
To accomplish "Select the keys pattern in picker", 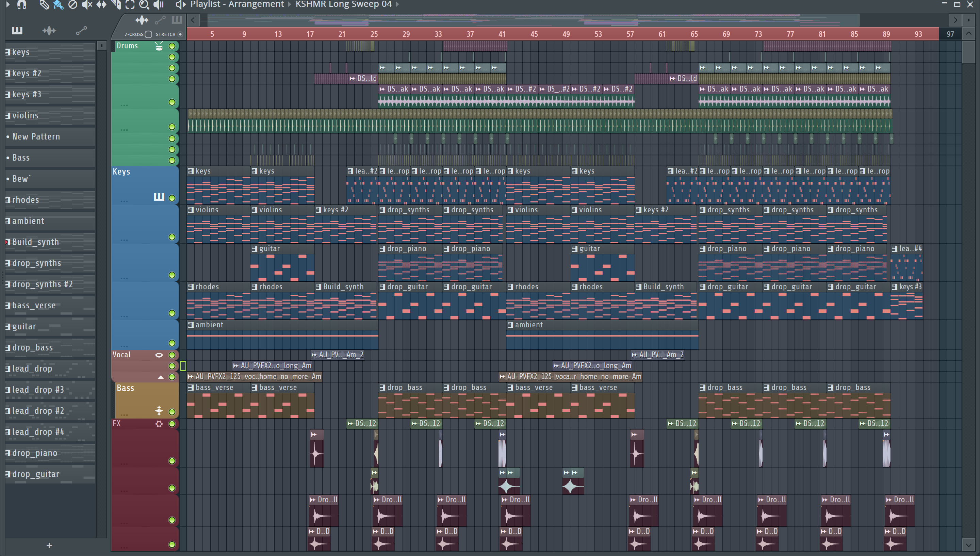I will [50, 52].
